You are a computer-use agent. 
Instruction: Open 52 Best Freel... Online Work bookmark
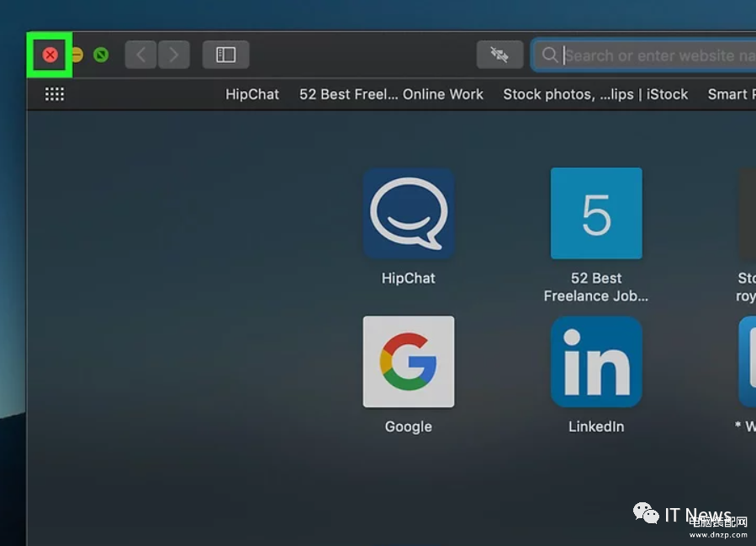pyautogui.click(x=391, y=94)
